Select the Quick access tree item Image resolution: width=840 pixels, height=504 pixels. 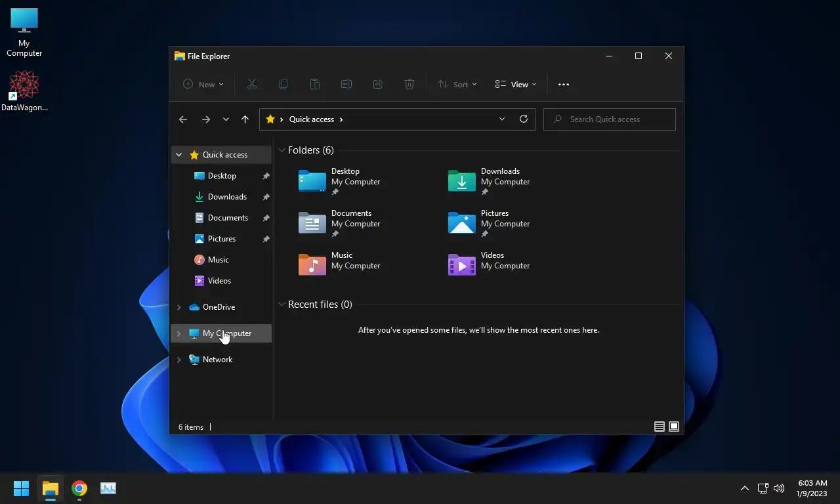tap(221, 155)
